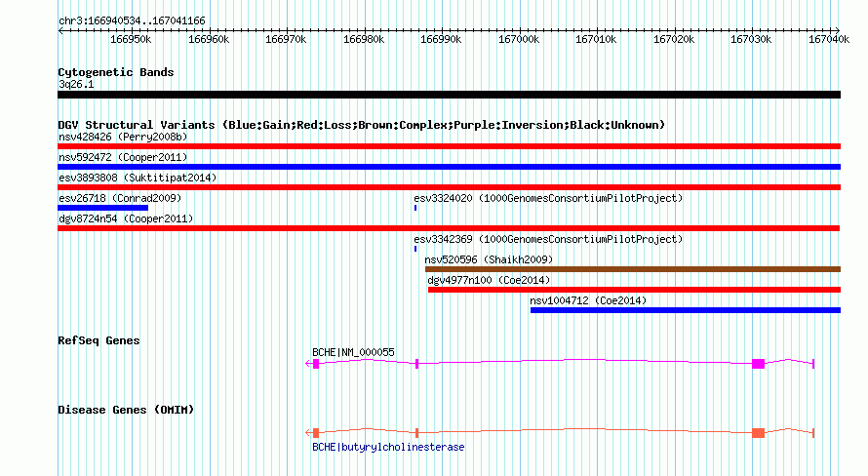The image size is (868, 476).
Task: Select the esv3324020 variant label
Action: pyautogui.click(x=548, y=198)
